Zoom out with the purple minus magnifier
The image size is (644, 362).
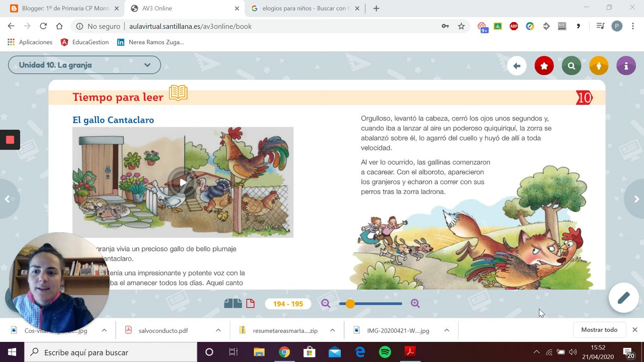[x=326, y=303]
